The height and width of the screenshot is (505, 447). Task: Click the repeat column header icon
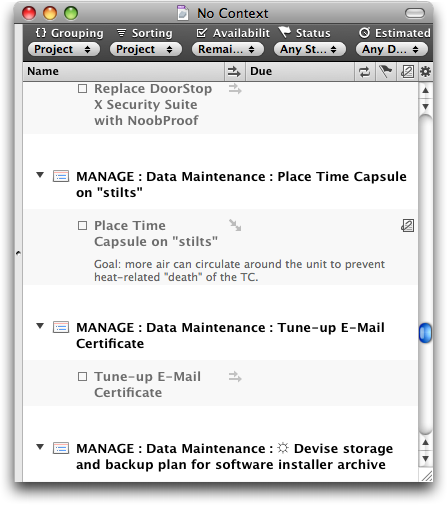click(364, 72)
